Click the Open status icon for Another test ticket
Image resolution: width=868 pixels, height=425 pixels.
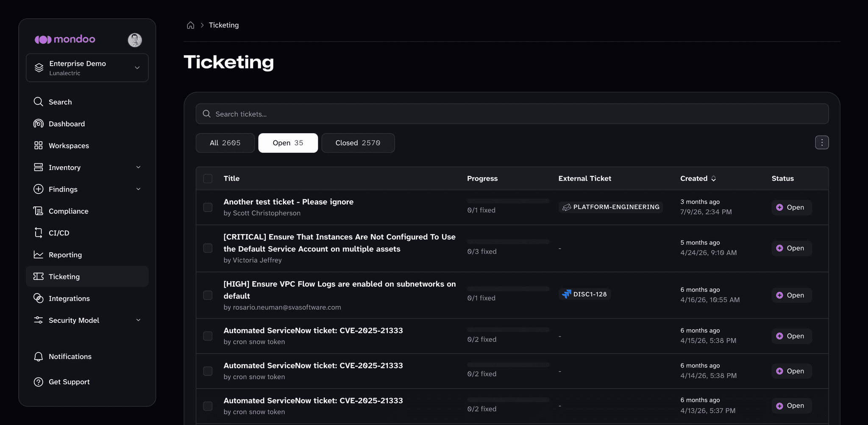(779, 207)
